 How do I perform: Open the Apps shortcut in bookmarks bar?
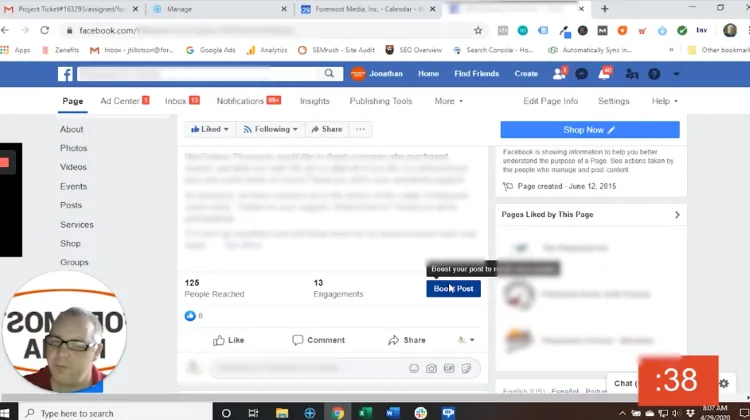[16, 50]
